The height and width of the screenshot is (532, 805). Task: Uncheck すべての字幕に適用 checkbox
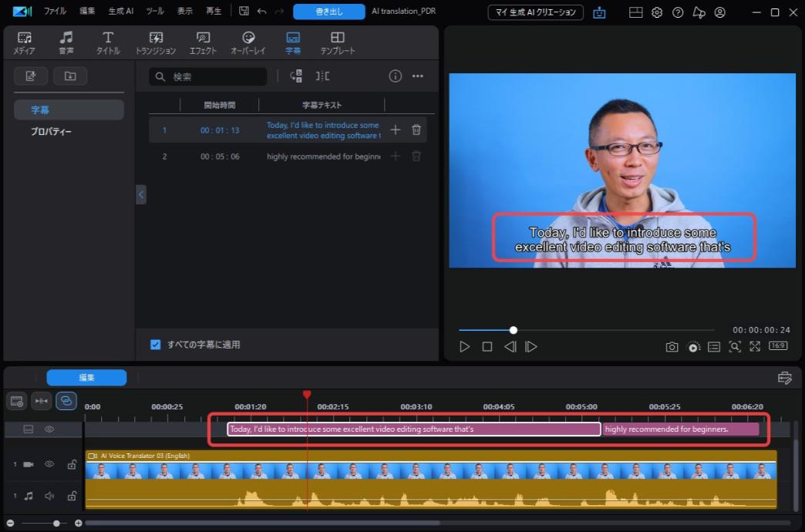(x=155, y=344)
